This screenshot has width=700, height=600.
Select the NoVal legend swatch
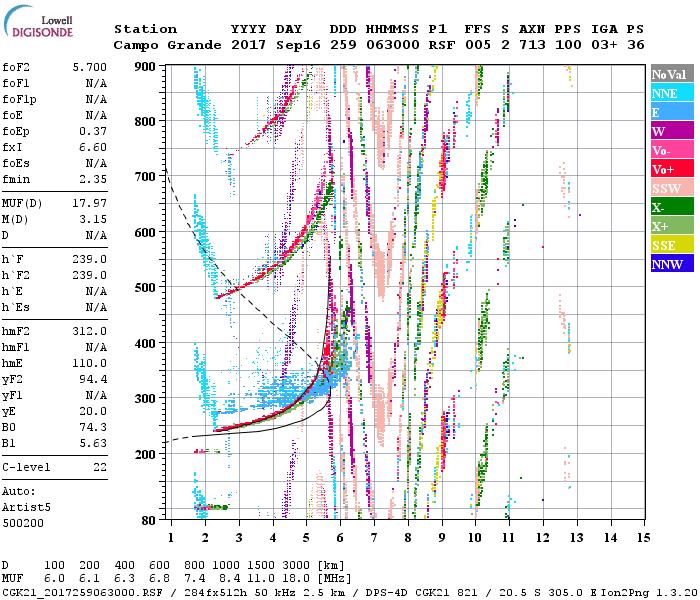pyautogui.click(x=672, y=74)
